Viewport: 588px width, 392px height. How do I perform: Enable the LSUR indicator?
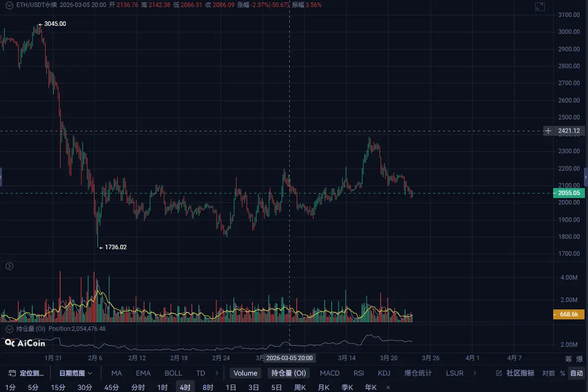pos(454,373)
